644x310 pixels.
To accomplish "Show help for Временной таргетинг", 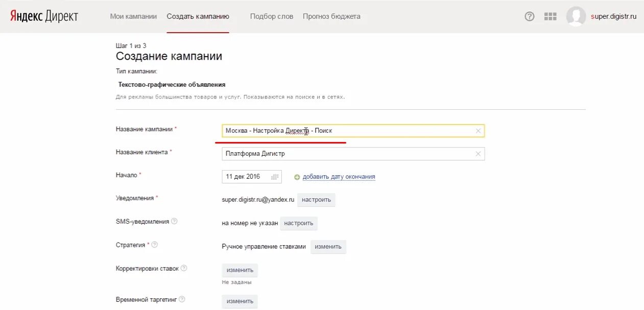I will [x=182, y=299].
